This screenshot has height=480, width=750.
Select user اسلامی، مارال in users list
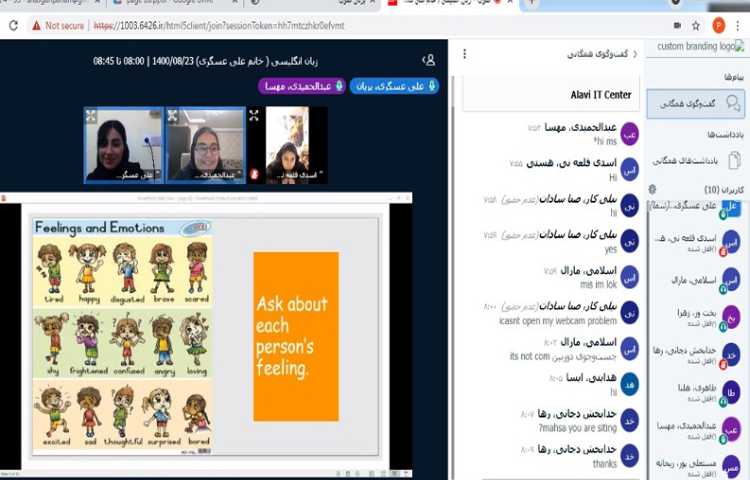[696, 281]
